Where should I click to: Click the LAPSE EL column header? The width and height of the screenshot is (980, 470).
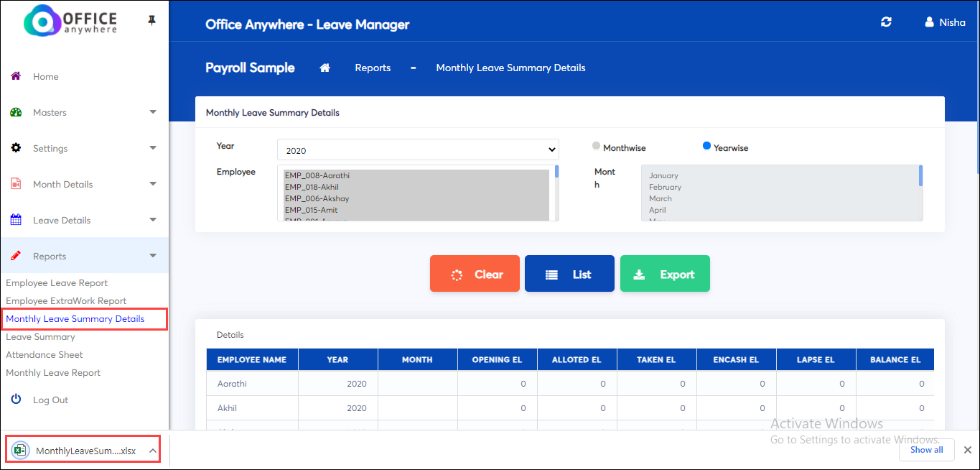pyautogui.click(x=816, y=360)
